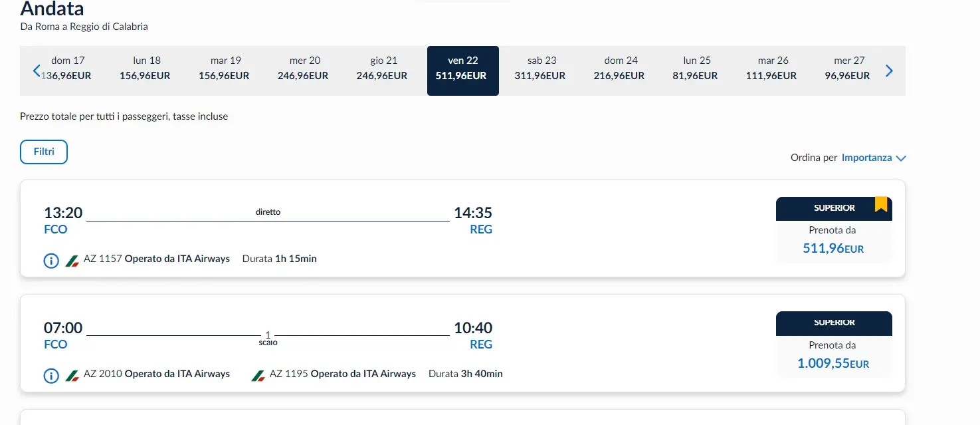Book Superior fare from 1.009,55EUR
Image resolution: width=980 pixels, height=425 pixels.
point(833,356)
